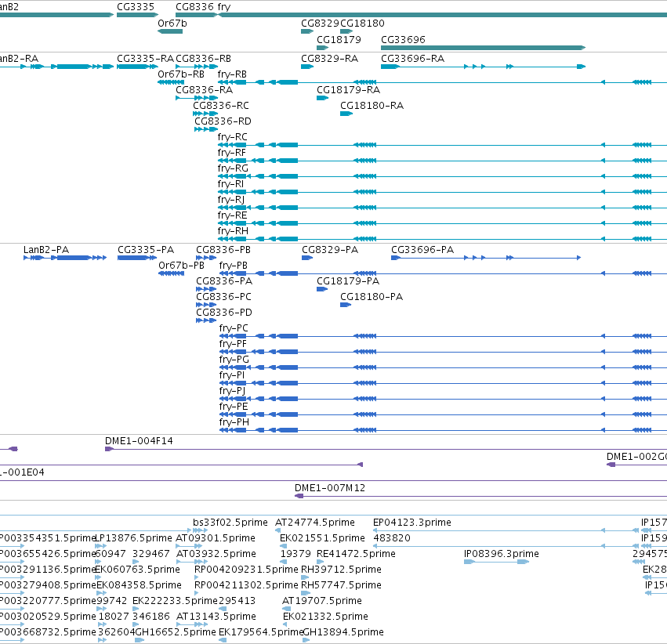Screen dimensions: 667x644
Task: Click the fry-RI transcript label
Action: [231, 184]
